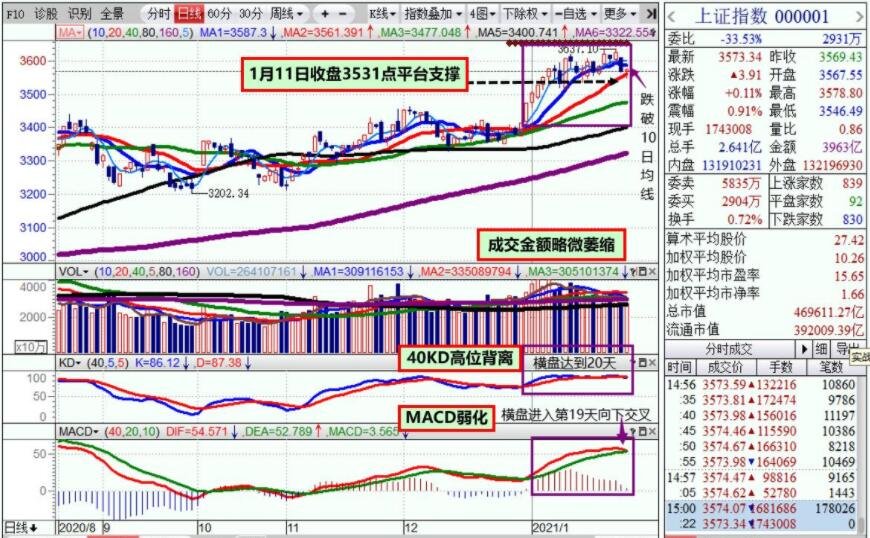Click the 委比 -33.53% value
Viewport: 870px width, 538px height.
click(740, 39)
